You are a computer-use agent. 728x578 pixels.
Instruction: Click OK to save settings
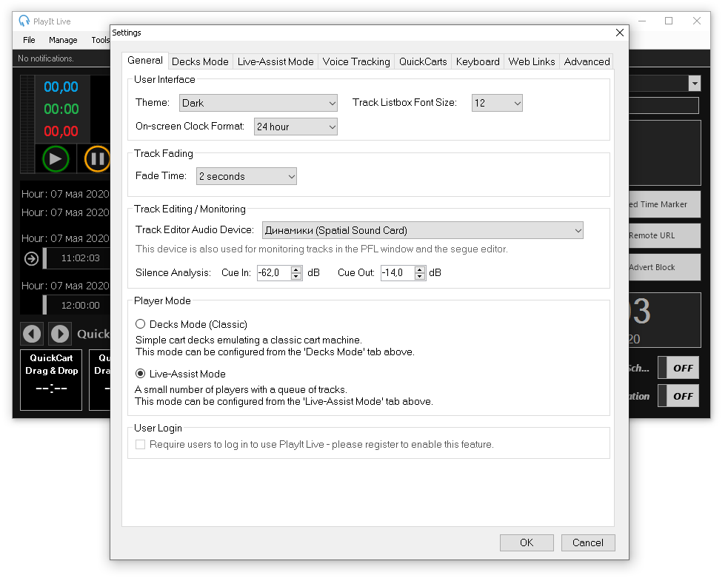[x=527, y=542]
